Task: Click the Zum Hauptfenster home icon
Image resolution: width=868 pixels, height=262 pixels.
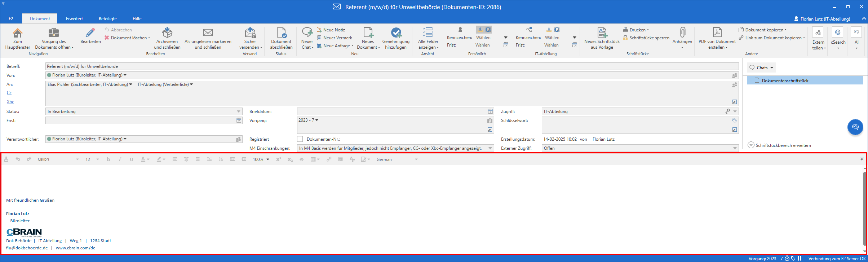Action: [x=17, y=33]
